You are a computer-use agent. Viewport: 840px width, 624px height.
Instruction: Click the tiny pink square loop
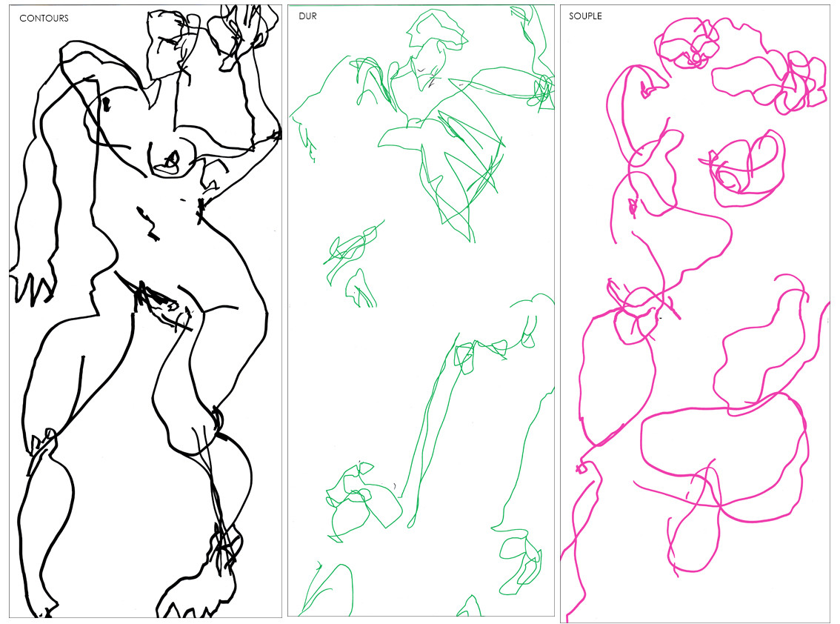tap(581, 468)
